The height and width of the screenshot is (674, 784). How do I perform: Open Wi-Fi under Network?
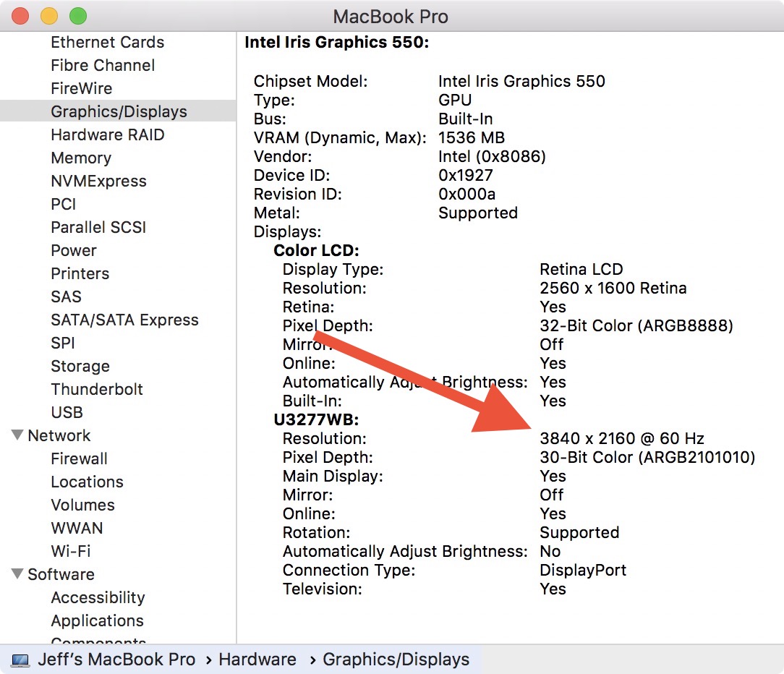coord(70,551)
